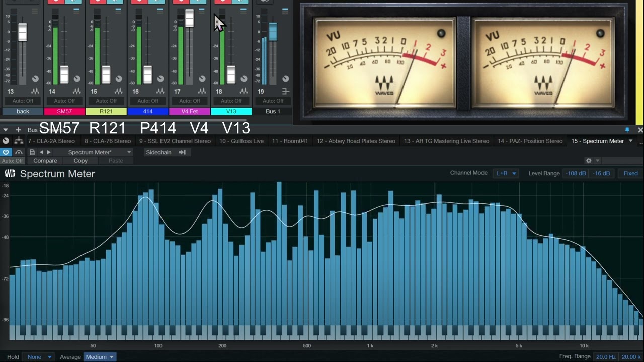The width and height of the screenshot is (644, 362).
Task: Switch to the 10 - Gullfoss Live tab
Action: [242, 141]
